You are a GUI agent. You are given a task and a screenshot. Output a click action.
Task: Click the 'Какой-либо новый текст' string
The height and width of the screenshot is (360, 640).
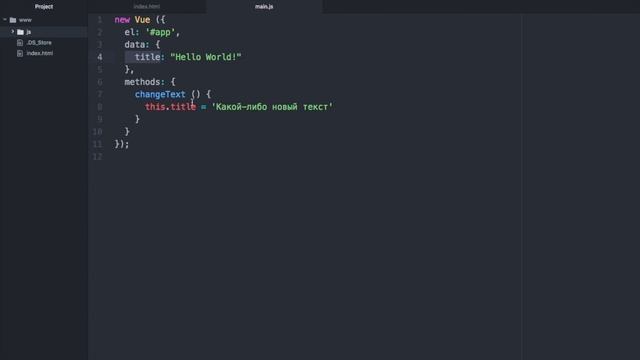[272, 107]
